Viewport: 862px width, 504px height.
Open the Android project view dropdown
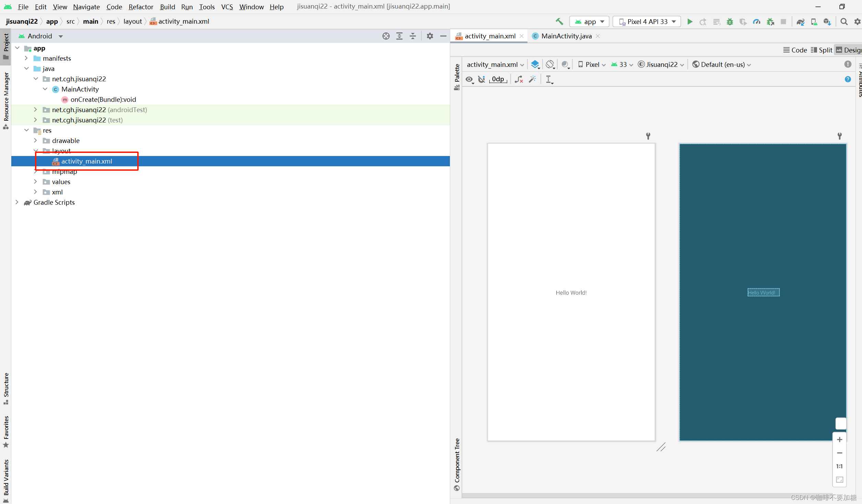tap(40, 36)
